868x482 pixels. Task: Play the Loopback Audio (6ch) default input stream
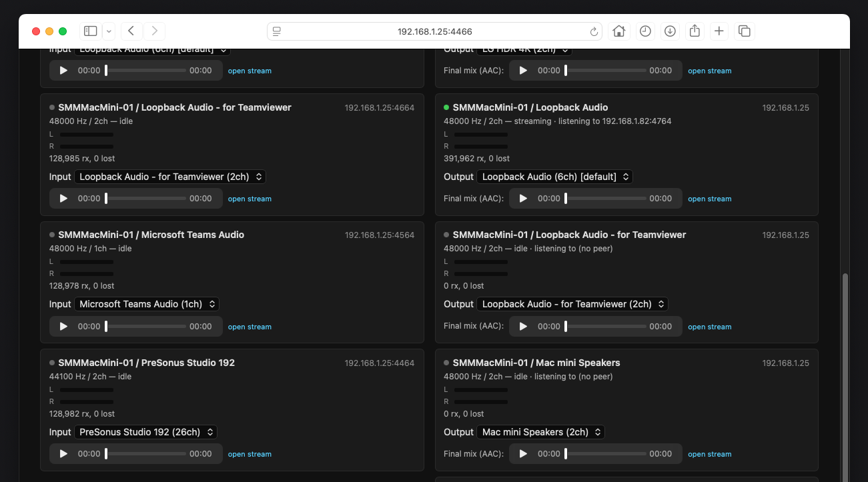click(x=63, y=70)
